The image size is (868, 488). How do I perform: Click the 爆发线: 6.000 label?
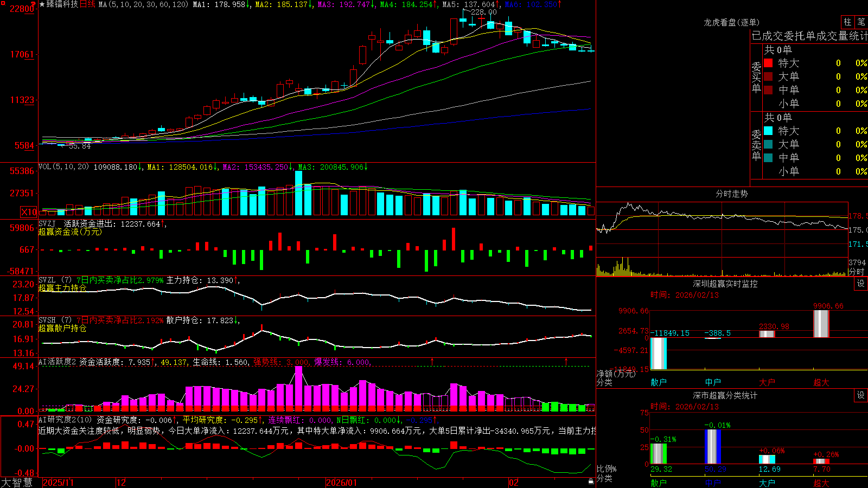pyautogui.click(x=342, y=362)
